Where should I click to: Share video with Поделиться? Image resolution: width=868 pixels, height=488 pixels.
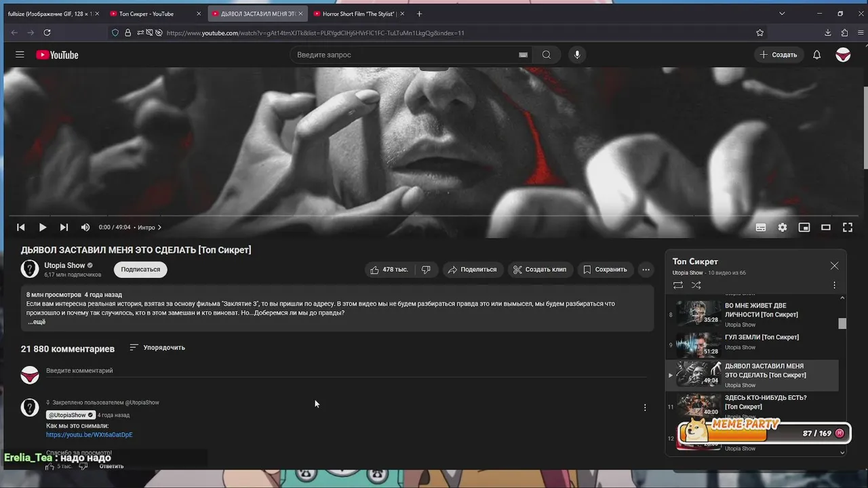pyautogui.click(x=473, y=270)
